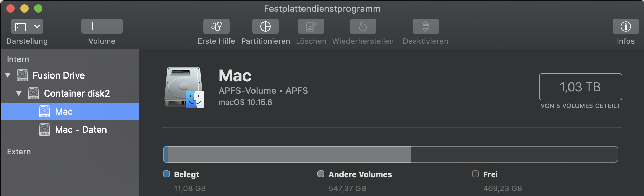The width and height of the screenshot is (644, 196).
Task: Click the Erste Hilfe stethoscope icon
Action: pyautogui.click(x=216, y=26)
